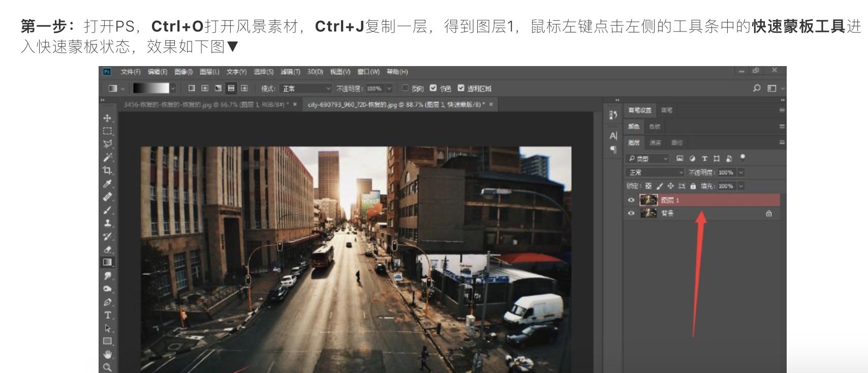Open the 文件(F) menu

[131, 72]
